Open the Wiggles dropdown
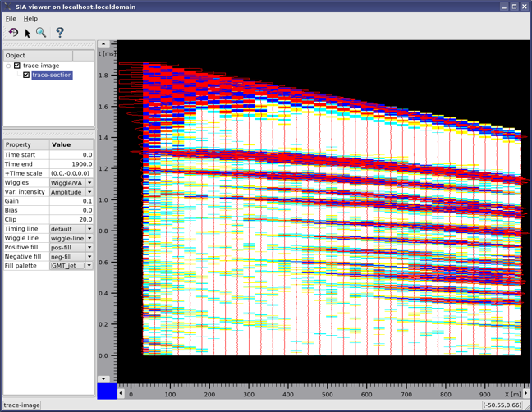 89,182
